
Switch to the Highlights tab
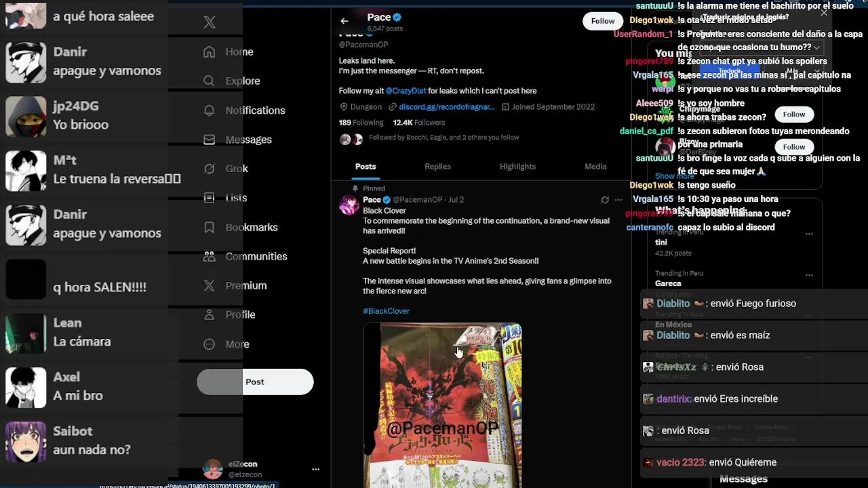pos(517,166)
